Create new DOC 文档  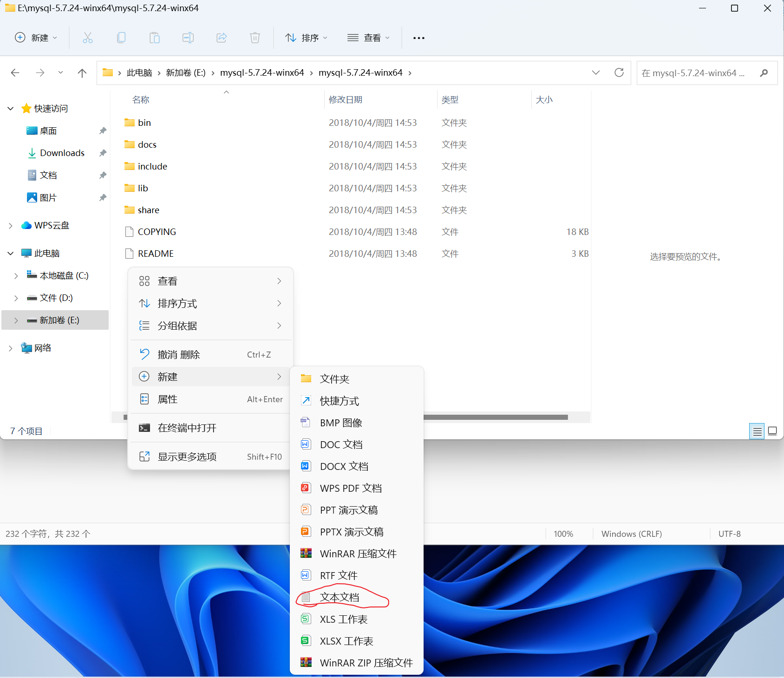(357, 444)
